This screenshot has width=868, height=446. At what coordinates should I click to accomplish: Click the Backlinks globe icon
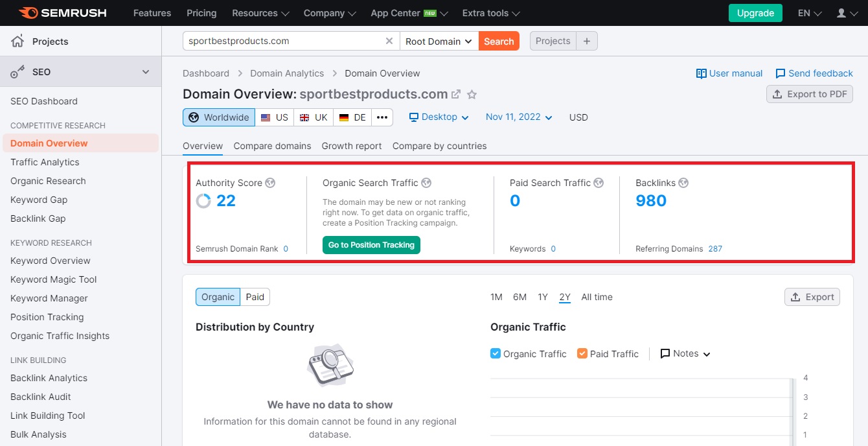pos(683,183)
